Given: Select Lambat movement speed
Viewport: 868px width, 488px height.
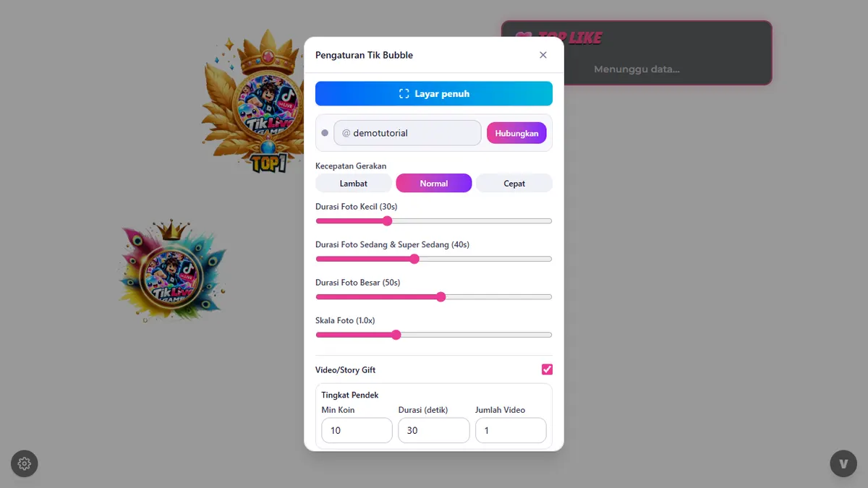Looking at the screenshot, I should tap(354, 184).
